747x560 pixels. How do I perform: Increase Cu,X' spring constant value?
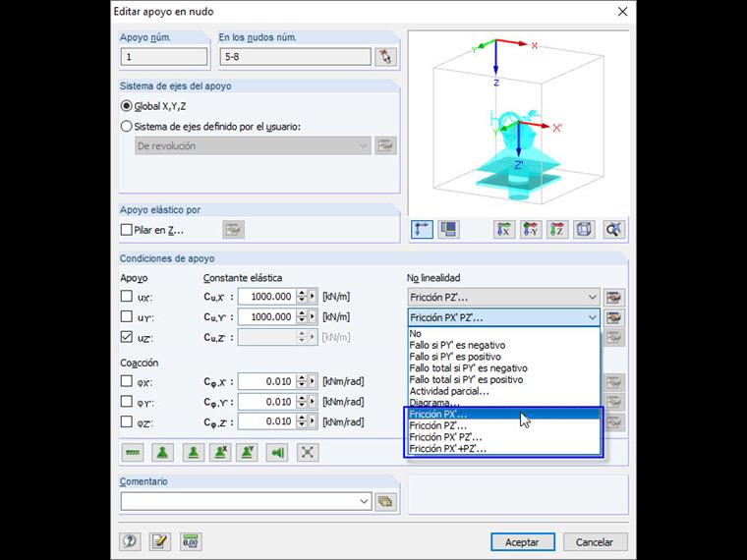pyautogui.click(x=301, y=293)
